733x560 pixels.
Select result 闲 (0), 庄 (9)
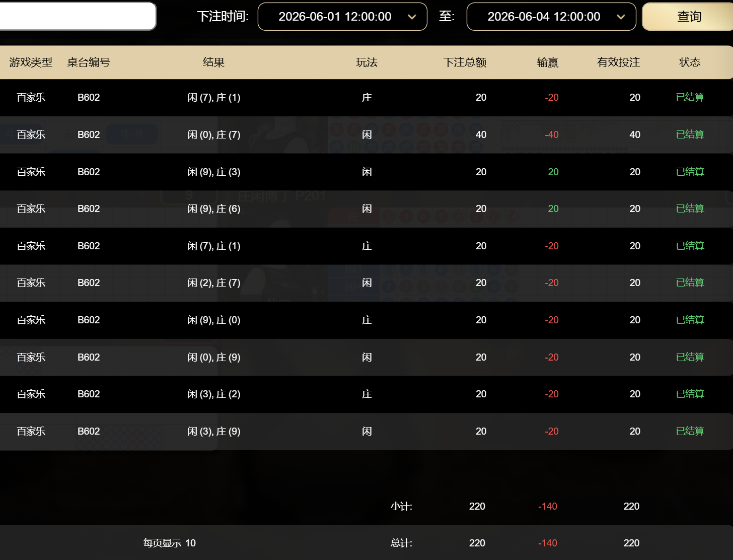pyautogui.click(x=214, y=357)
